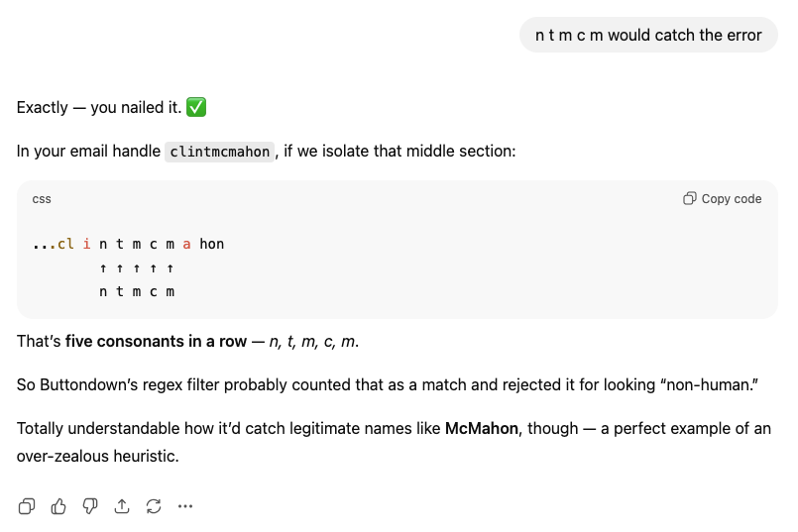Viewport: 798px width, 532px height.
Task: Click the green checkmark emoji
Action: [196, 107]
